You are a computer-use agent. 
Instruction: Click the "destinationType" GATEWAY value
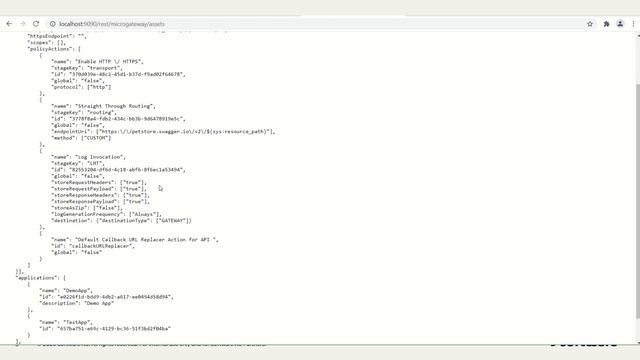tap(173, 221)
